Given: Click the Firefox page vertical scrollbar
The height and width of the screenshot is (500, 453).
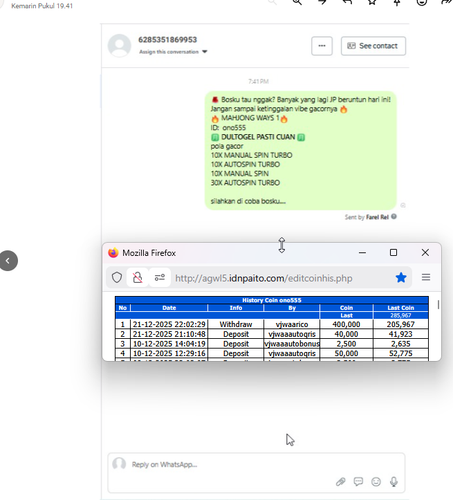Looking at the screenshot, I should tap(438, 304).
